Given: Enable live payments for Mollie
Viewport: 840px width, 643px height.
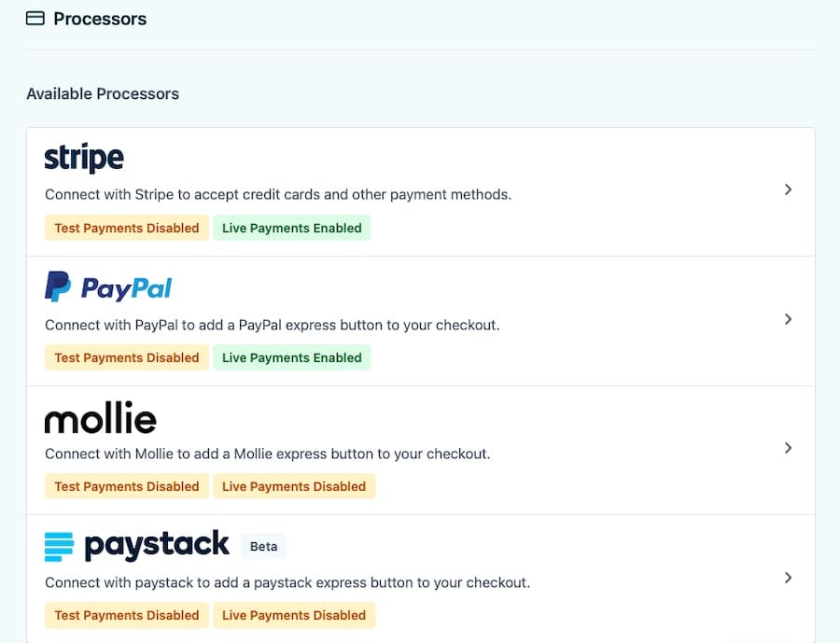Looking at the screenshot, I should click(294, 485).
